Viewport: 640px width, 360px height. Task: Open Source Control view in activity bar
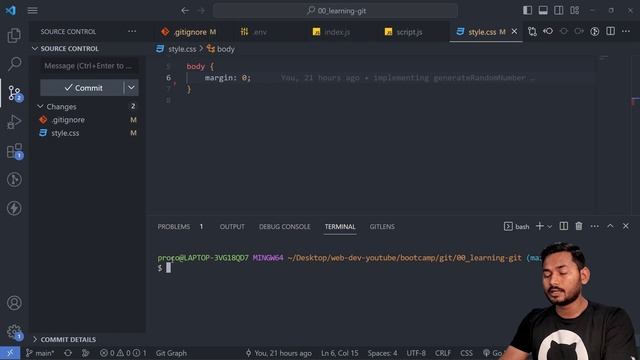click(x=15, y=93)
